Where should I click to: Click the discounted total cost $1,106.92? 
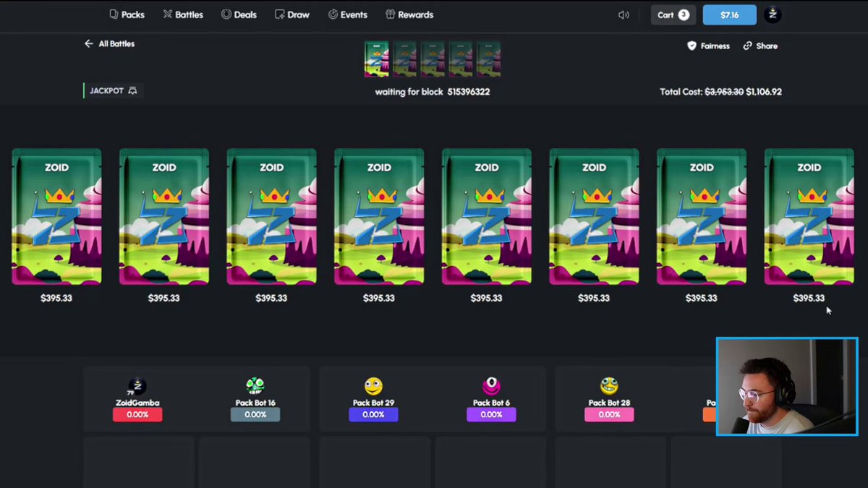pos(764,92)
